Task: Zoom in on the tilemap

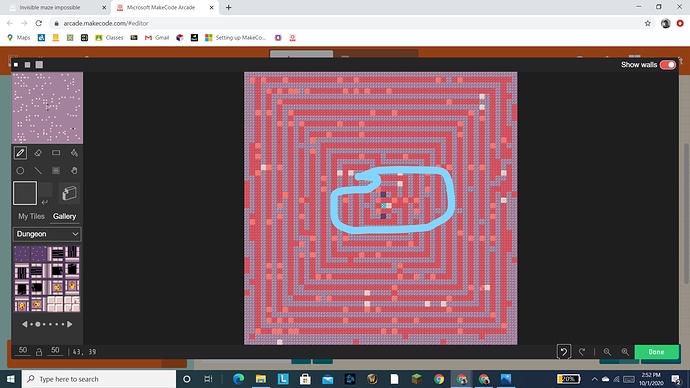Action: pos(625,352)
